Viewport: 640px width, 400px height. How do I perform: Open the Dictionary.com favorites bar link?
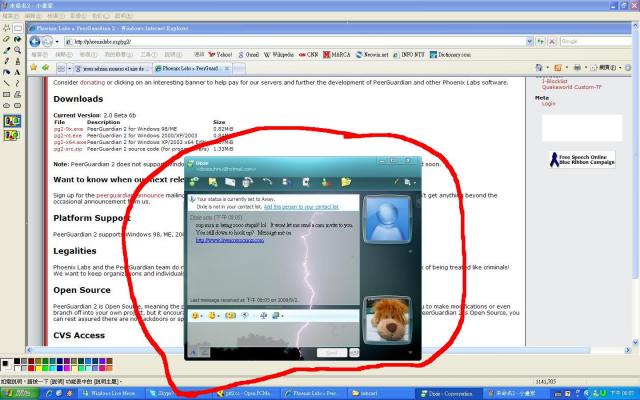tap(450, 55)
